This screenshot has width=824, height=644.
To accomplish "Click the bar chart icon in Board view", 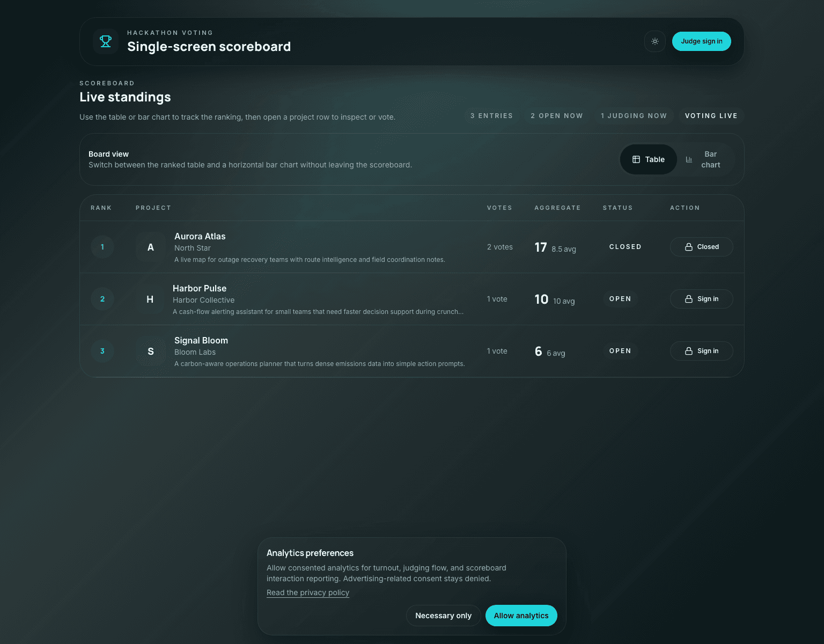I will tap(689, 159).
